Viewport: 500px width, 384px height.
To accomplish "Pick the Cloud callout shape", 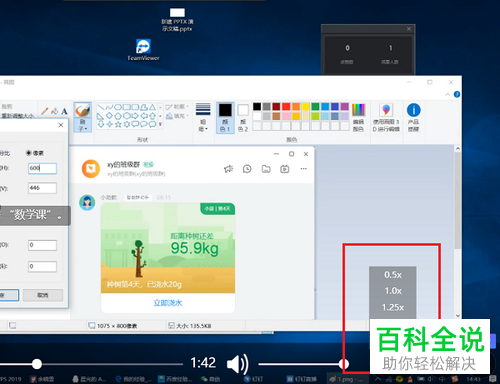I will pyautogui.click(x=153, y=124).
